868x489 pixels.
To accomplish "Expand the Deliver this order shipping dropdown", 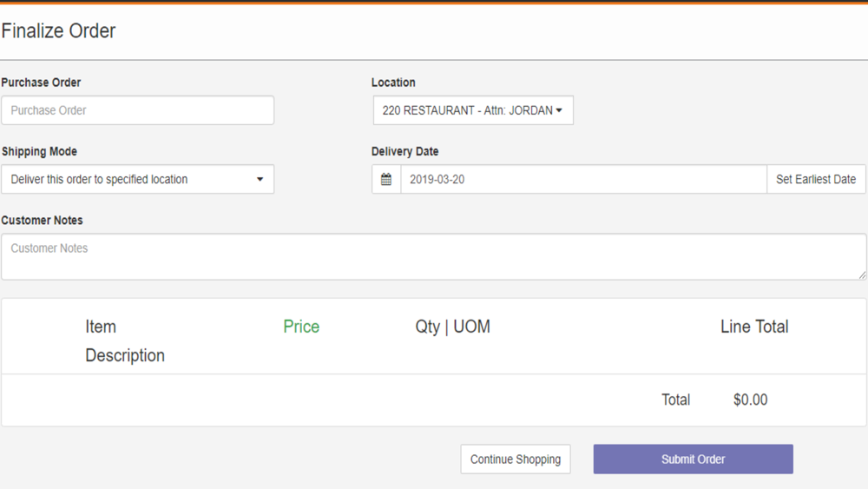I will [137, 180].
